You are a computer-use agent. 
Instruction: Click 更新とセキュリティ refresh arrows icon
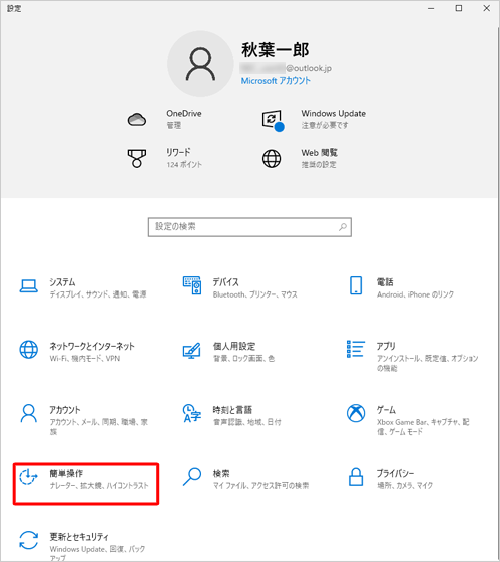29,540
